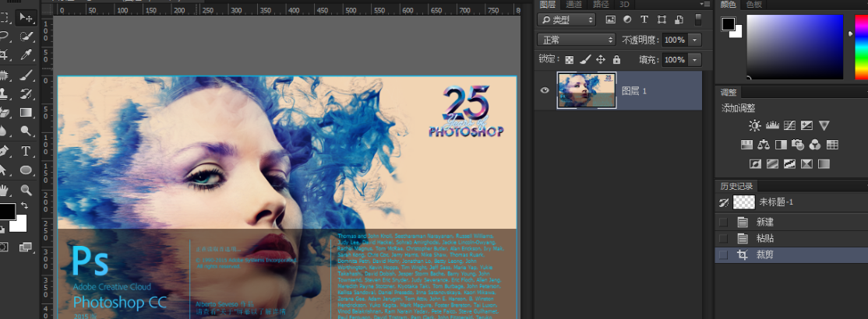
Task: Select the 颜色 panel tab
Action: tap(729, 5)
